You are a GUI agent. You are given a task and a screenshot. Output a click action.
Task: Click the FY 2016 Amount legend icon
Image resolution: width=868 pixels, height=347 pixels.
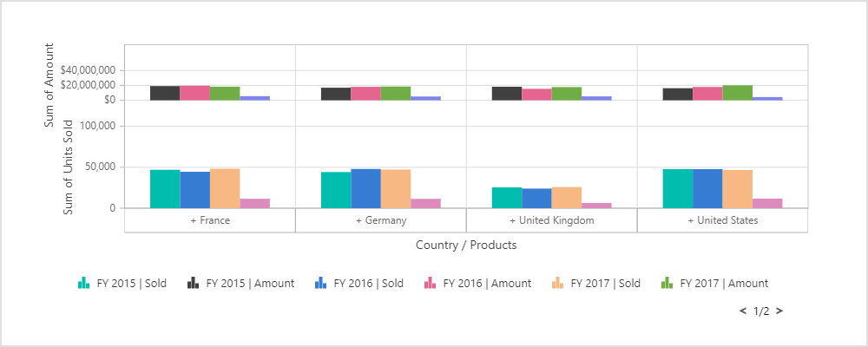(x=431, y=283)
